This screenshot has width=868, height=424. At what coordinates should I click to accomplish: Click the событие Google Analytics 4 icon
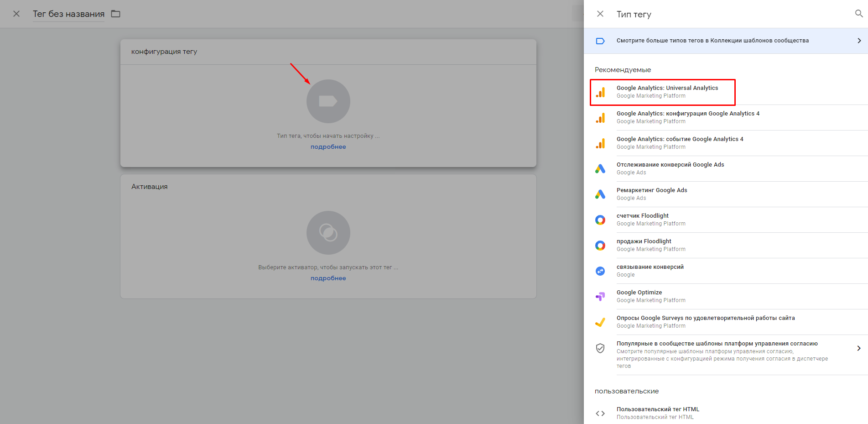coord(600,143)
